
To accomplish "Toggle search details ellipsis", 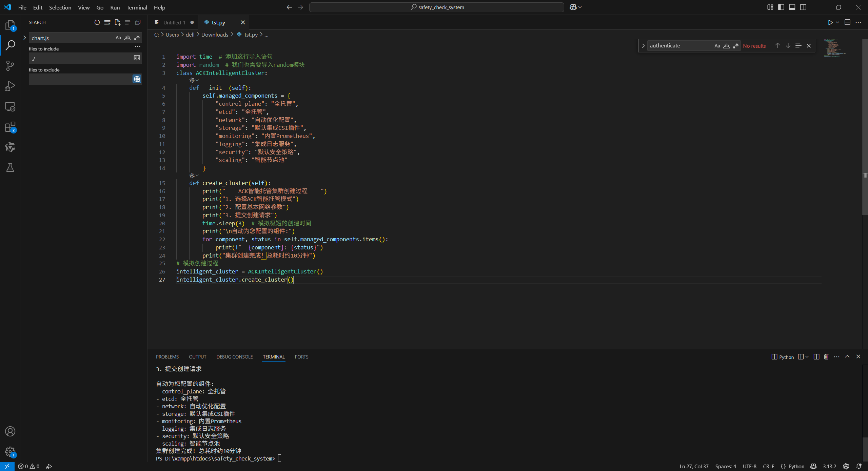I will 137,46.
